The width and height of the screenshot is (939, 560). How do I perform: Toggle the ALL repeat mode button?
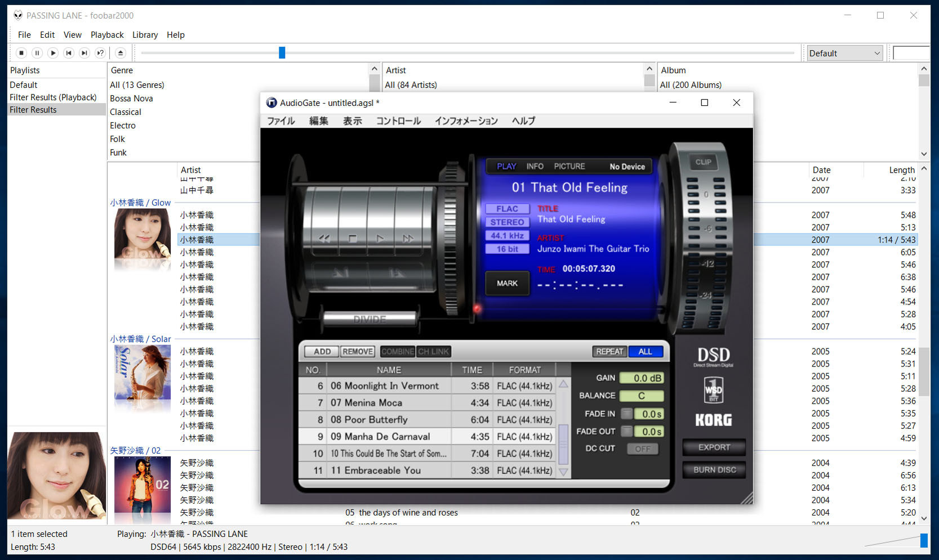(x=646, y=352)
